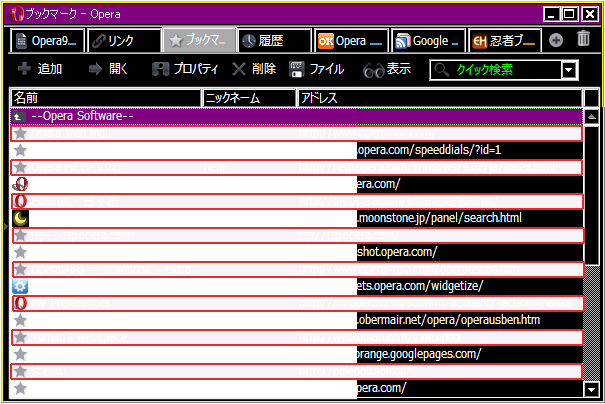Click the star icon of Opera Web Mail row
This screenshot has width=605, height=404.
tap(20, 133)
